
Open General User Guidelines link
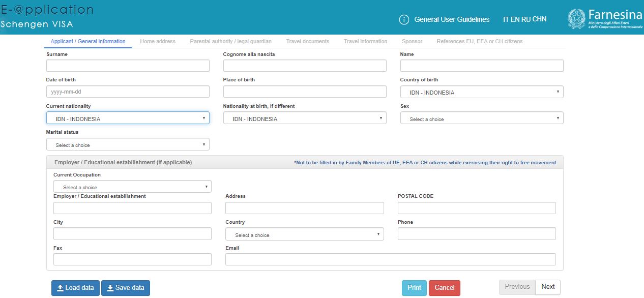pos(452,19)
